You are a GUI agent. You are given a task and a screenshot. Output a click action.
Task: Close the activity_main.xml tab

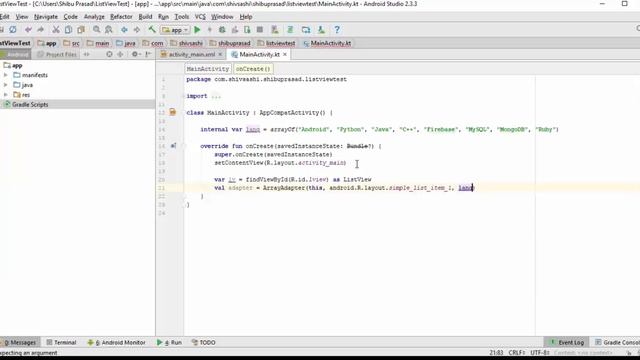click(220, 54)
